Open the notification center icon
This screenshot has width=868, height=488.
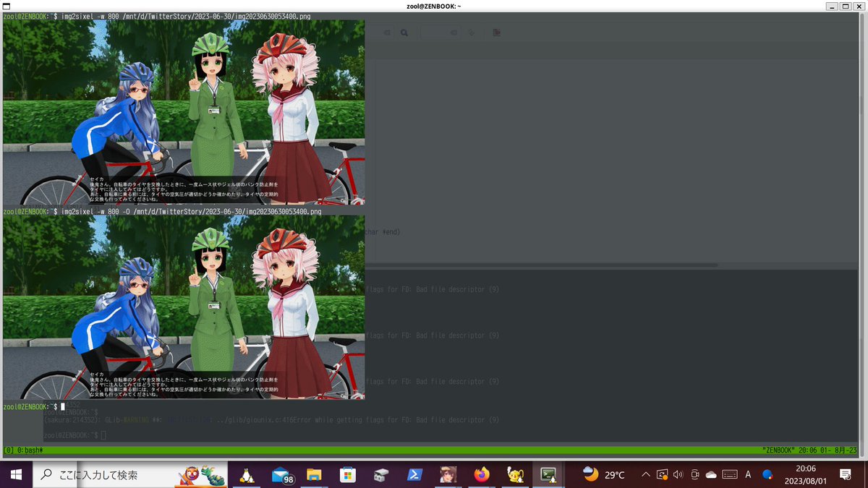click(845, 475)
